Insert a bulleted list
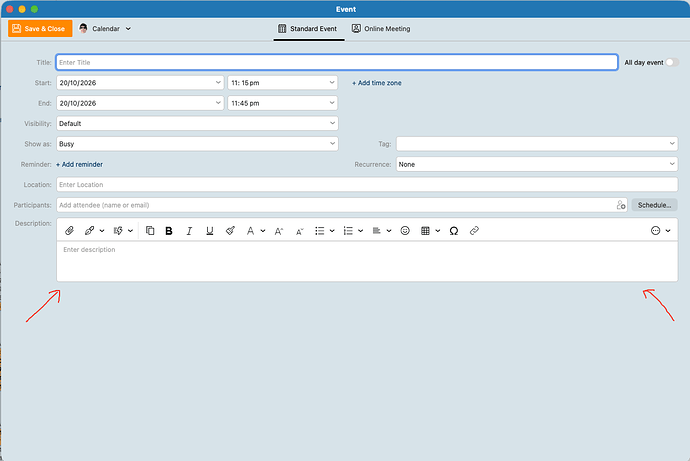The height and width of the screenshot is (461, 690). pyautogui.click(x=319, y=230)
